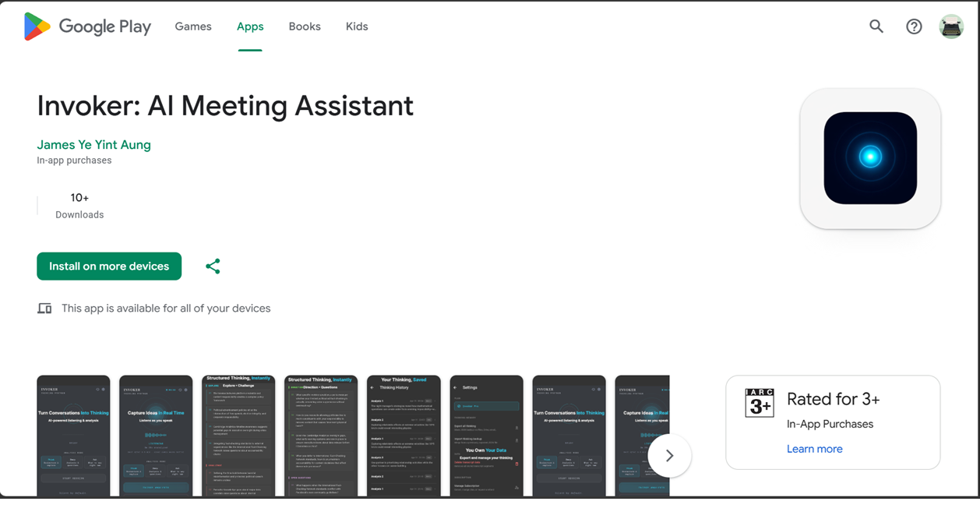Open the Your Thinking, Saved screenshot

(x=404, y=436)
